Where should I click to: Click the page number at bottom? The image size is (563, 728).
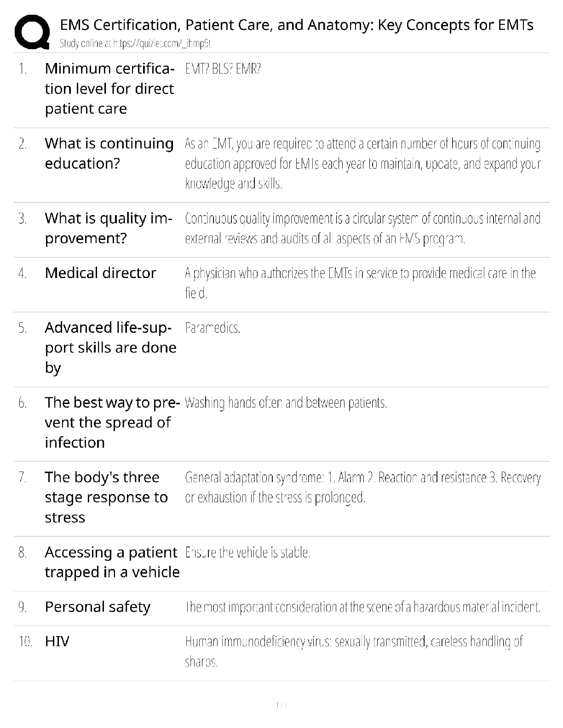click(x=281, y=705)
